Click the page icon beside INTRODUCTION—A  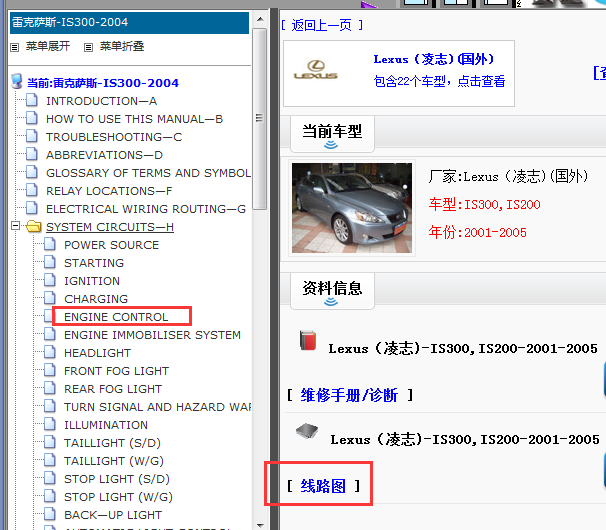tap(32, 100)
